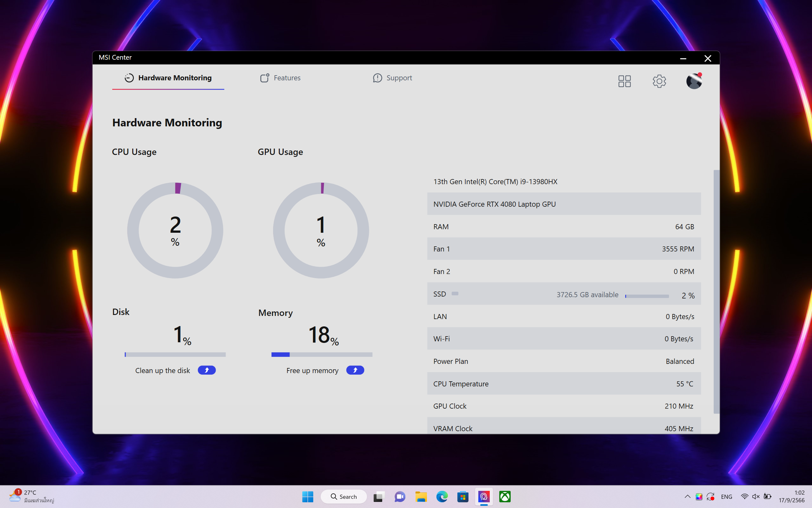This screenshot has width=812, height=508.
Task: Click the sync tray icon with red dot
Action: tap(710, 497)
